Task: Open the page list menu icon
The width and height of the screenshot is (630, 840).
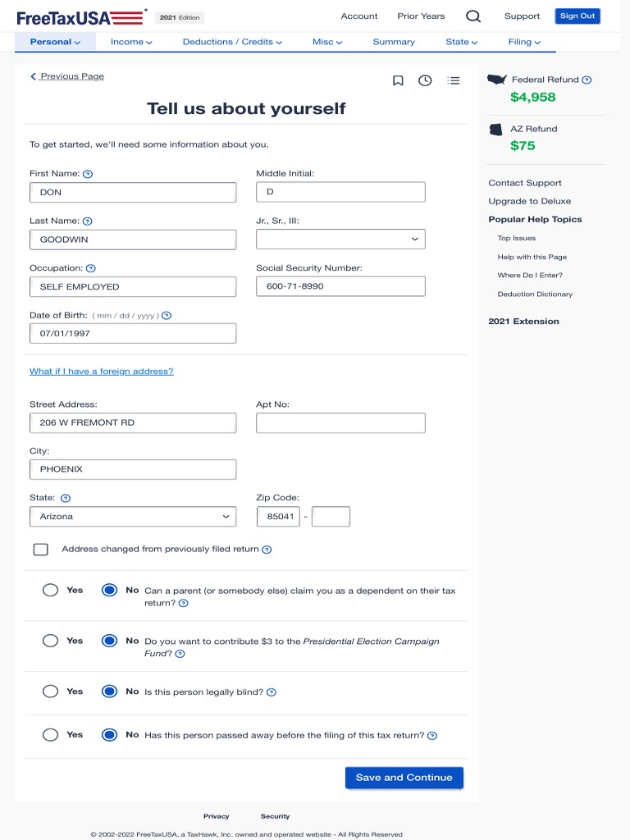Action: [x=454, y=80]
